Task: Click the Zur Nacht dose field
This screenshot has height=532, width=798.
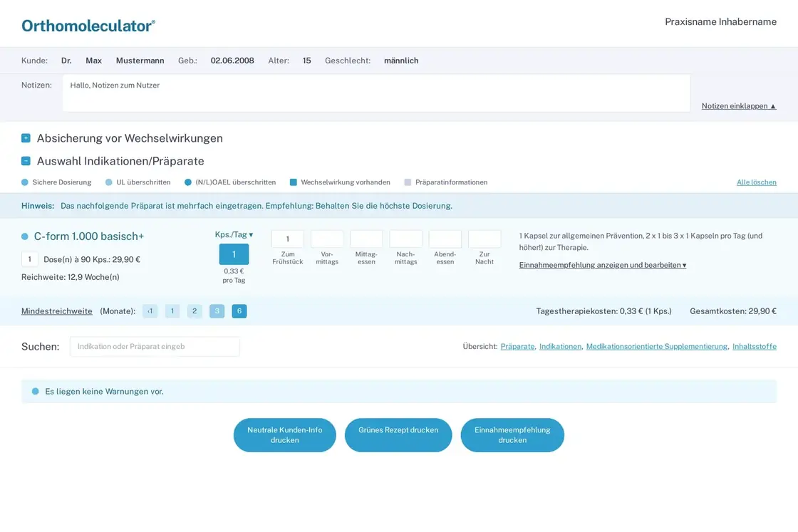Action: 484,239
